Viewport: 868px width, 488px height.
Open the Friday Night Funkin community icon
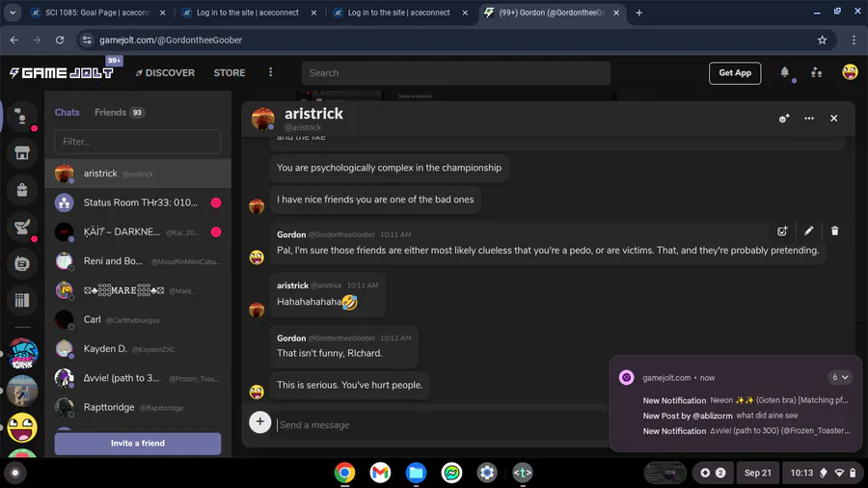(22, 354)
